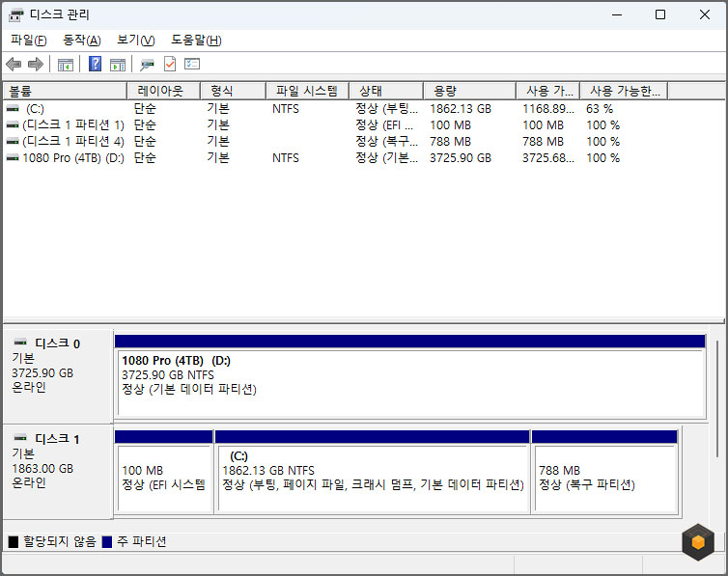Screen dimensions: 728x576
Task: Select the 1080 Pro (4TB) (D:) partition block
Action: pyautogui.click(x=410, y=376)
